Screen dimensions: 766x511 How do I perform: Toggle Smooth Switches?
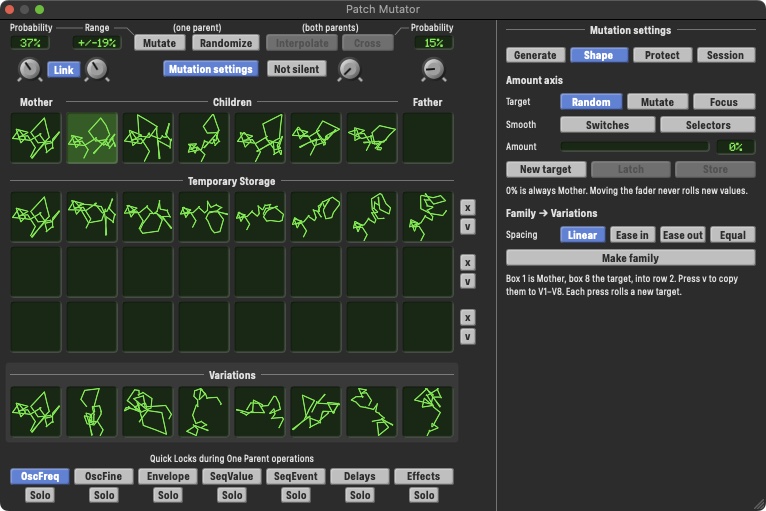click(x=607, y=125)
